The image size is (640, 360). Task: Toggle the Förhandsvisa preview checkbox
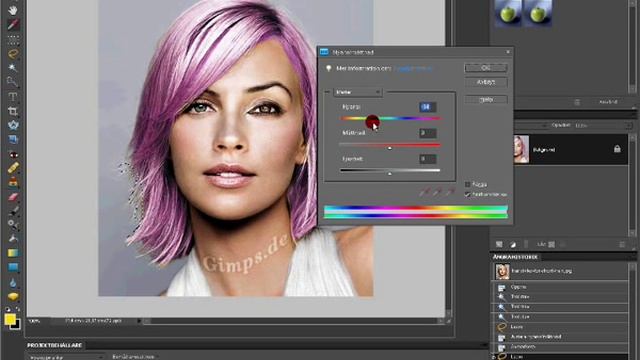[467, 194]
